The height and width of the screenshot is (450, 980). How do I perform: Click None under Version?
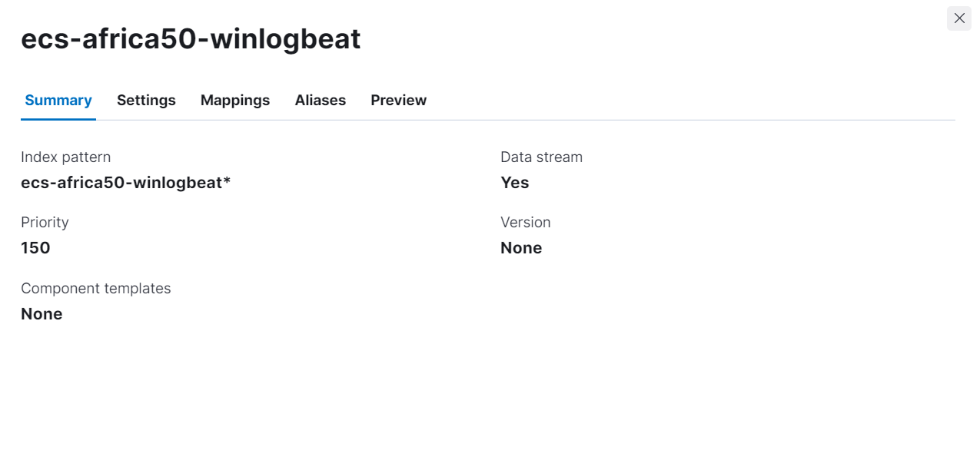[x=521, y=248]
